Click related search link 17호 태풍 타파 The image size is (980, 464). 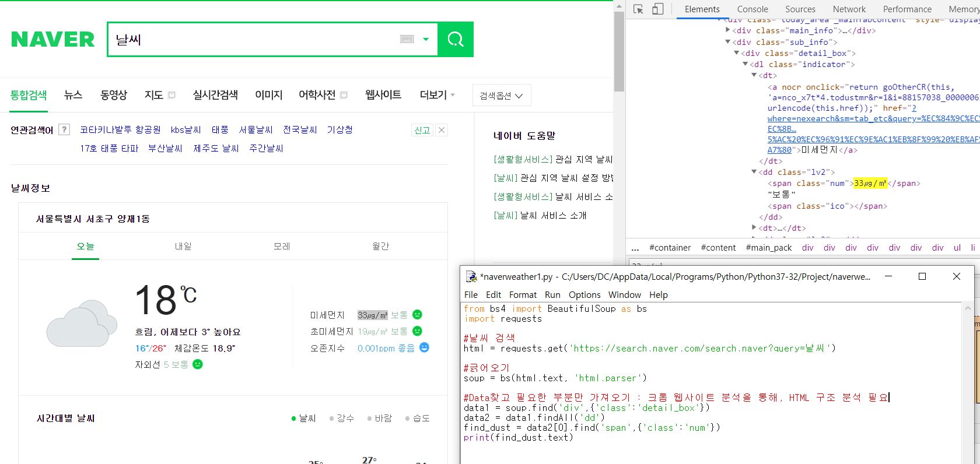109,148
